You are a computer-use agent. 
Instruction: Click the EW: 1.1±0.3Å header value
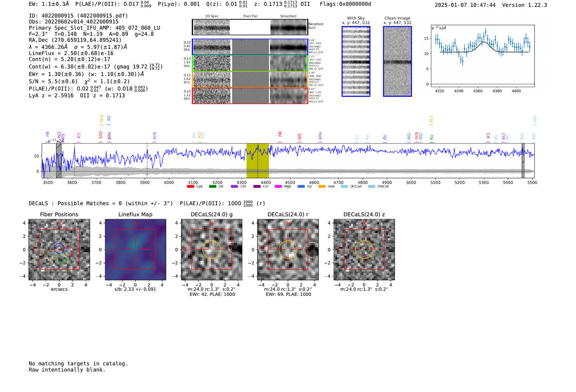tap(49, 4)
